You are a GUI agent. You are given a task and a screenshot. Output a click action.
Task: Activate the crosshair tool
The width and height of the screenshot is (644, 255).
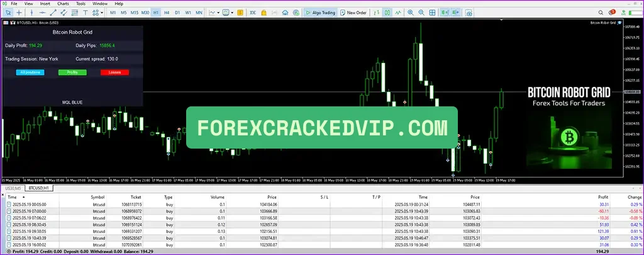(x=19, y=13)
